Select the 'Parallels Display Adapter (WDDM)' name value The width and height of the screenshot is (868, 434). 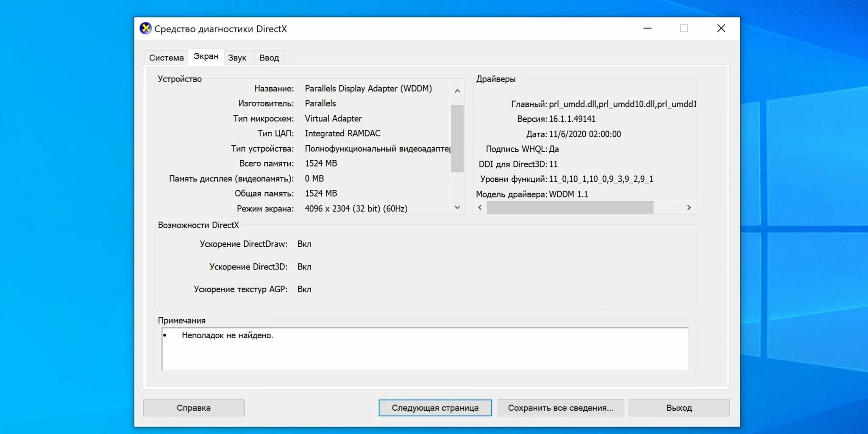coord(368,89)
